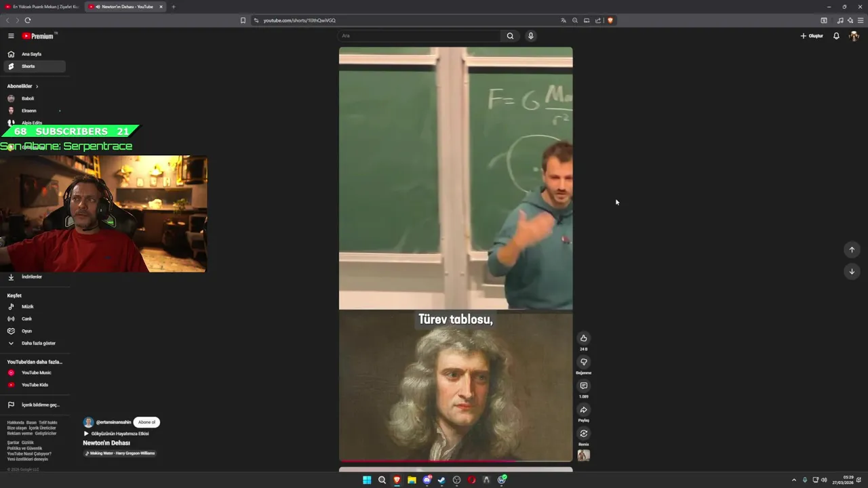Click the Abone ol subscribe button
Image resolution: width=868 pixels, height=488 pixels.
[x=146, y=422]
